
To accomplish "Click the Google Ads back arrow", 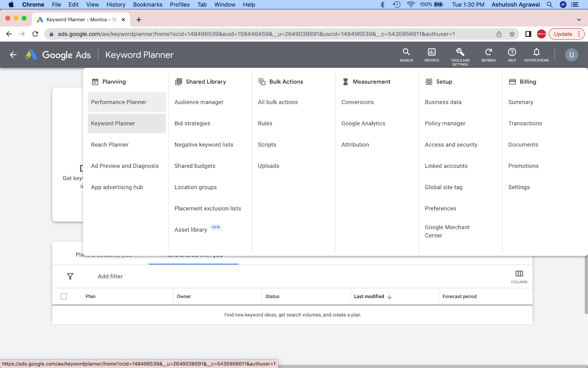I will point(13,55).
